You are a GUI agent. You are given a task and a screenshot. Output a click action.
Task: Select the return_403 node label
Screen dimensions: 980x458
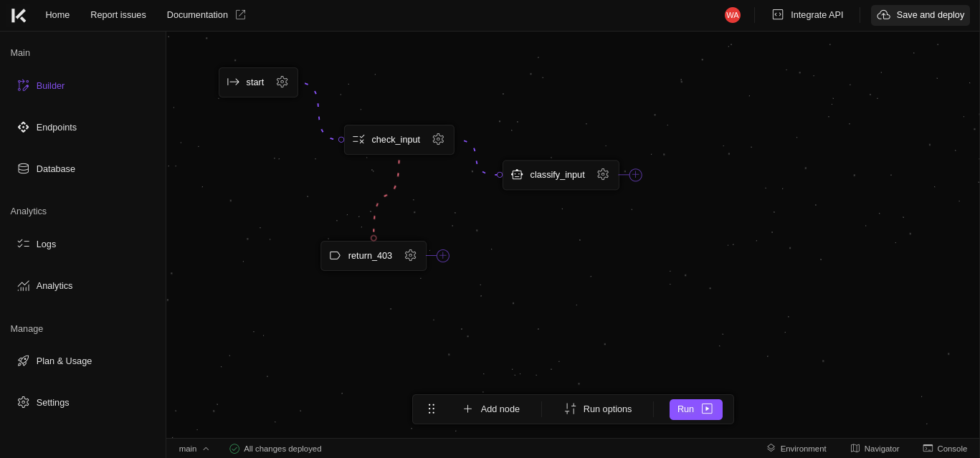click(x=370, y=256)
